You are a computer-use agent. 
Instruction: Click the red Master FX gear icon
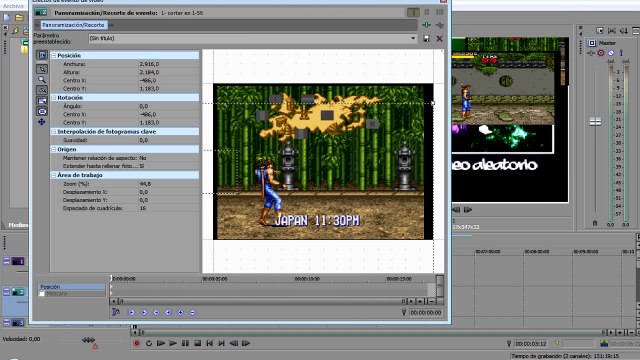(601, 53)
